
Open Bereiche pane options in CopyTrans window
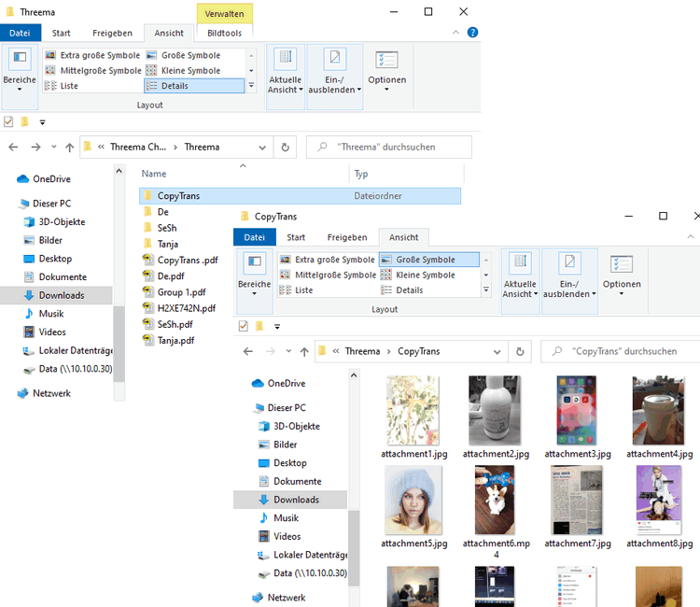[254, 282]
